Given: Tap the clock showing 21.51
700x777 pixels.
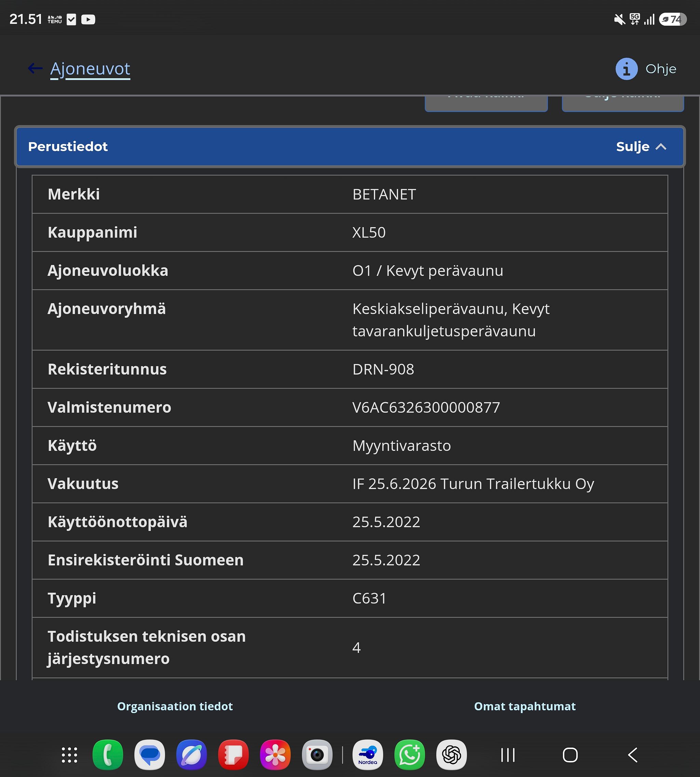Looking at the screenshot, I should 26,19.
